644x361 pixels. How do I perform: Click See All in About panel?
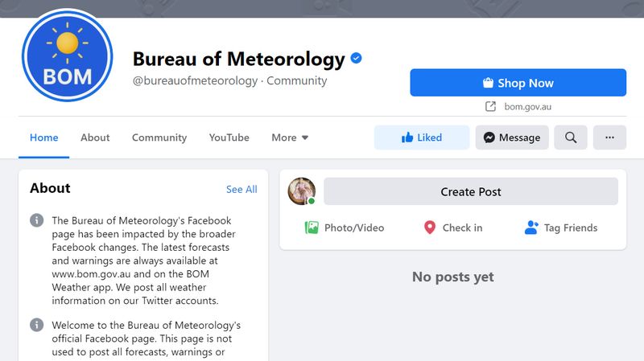pyautogui.click(x=242, y=189)
